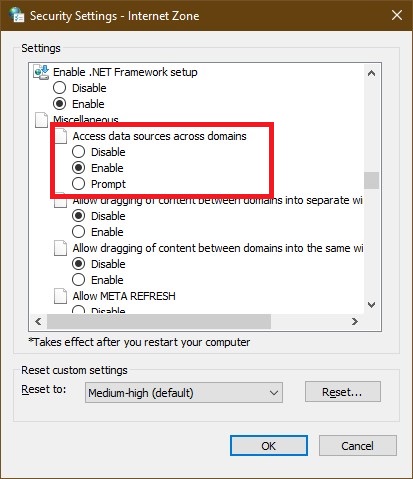Open the Reset to Medium-high dropdown

[184, 393]
